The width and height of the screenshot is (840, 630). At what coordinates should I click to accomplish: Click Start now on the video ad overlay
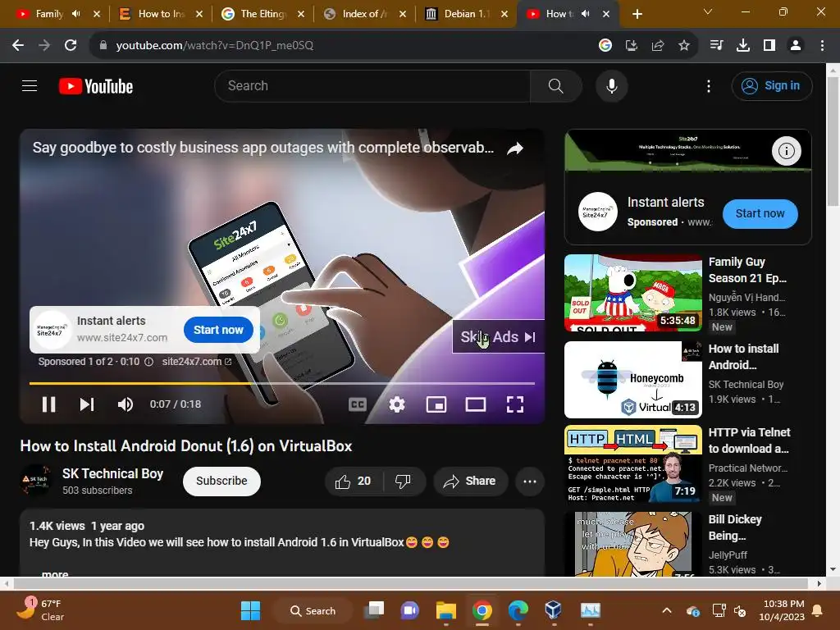[218, 330]
